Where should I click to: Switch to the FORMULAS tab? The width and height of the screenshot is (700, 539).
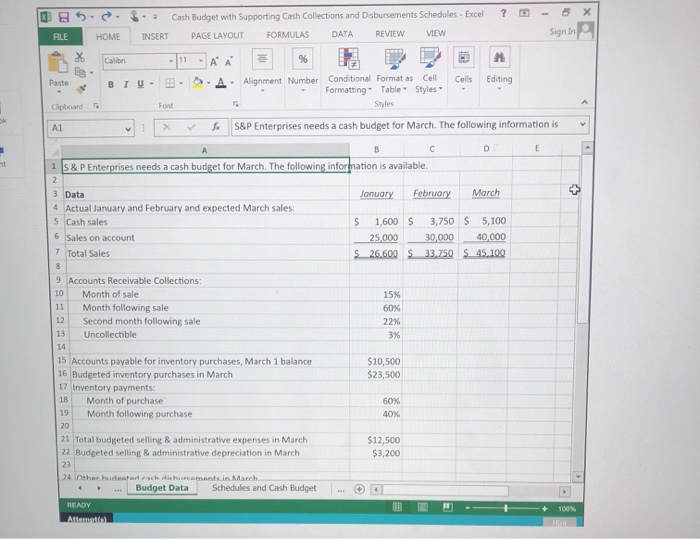[288, 34]
